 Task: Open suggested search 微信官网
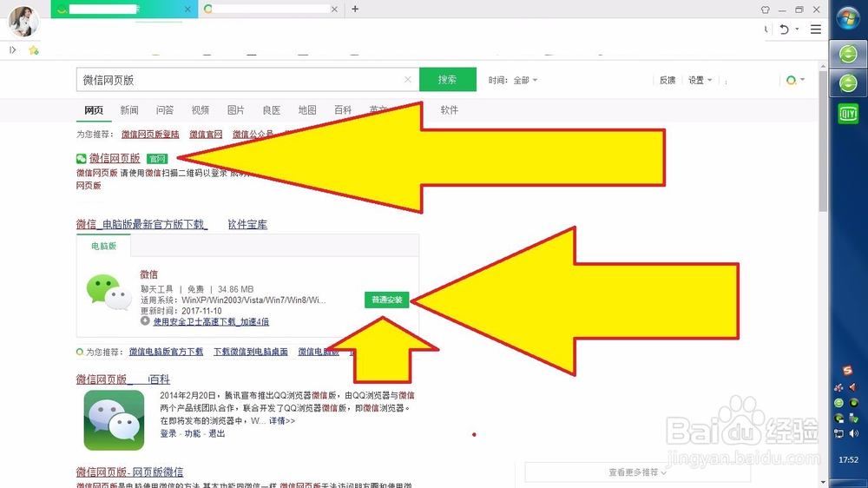(206, 135)
